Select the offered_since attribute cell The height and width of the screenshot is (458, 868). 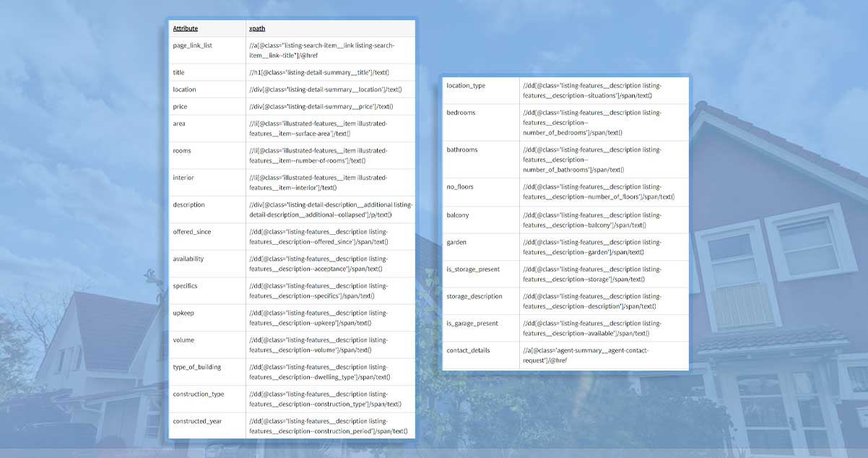191,232
